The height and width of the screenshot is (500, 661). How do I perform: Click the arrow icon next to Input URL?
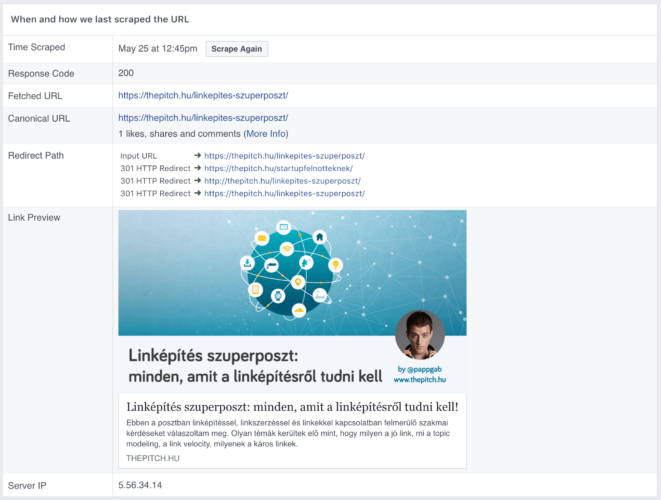[x=197, y=156]
